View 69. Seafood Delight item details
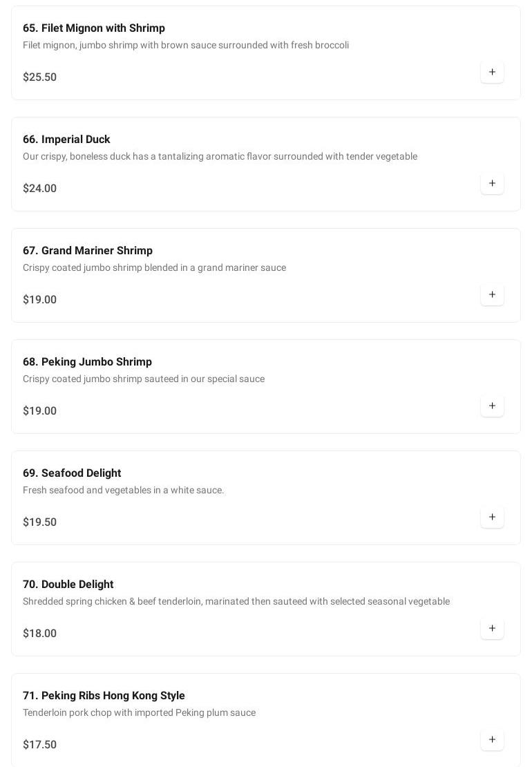The width and height of the screenshot is (532, 767). point(72,473)
